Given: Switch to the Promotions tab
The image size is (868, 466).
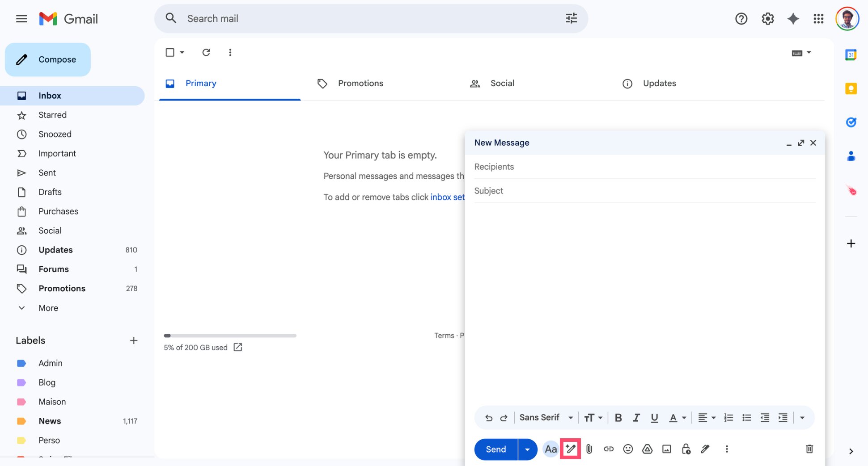Looking at the screenshot, I should click(360, 83).
